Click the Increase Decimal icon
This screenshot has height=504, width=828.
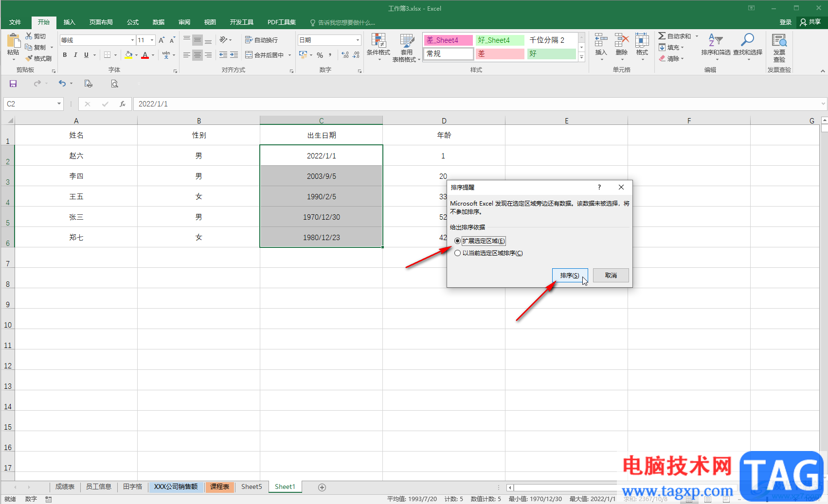[x=345, y=55]
